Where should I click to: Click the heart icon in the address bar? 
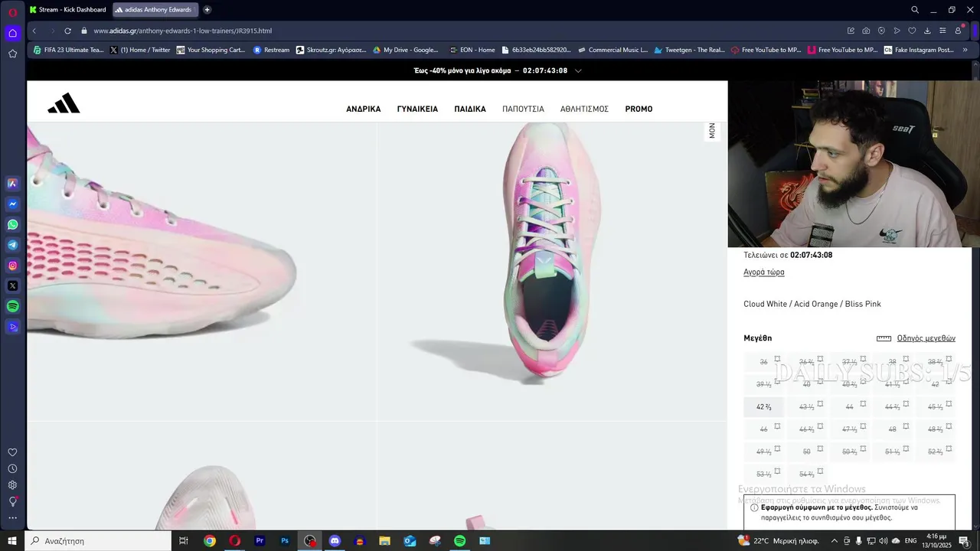point(912,31)
